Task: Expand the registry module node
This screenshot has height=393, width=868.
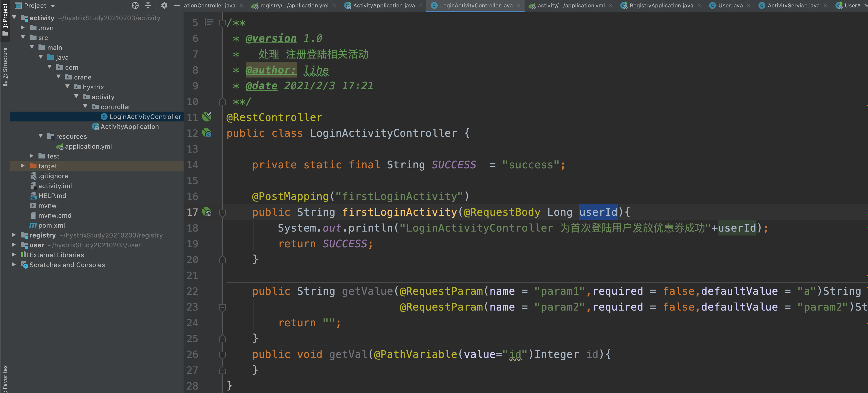Action: [14, 235]
